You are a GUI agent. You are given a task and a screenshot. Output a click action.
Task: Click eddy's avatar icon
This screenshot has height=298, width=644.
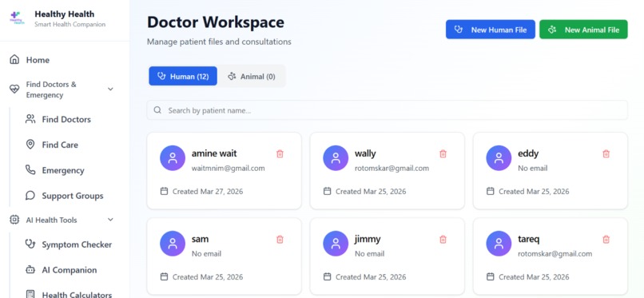[499, 158]
